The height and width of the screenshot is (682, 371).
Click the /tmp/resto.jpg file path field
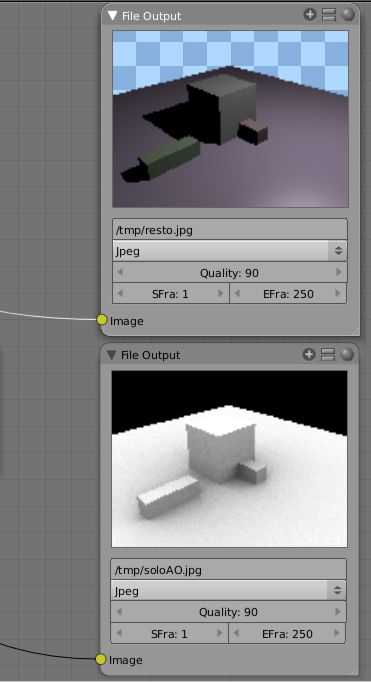tap(230, 230)
